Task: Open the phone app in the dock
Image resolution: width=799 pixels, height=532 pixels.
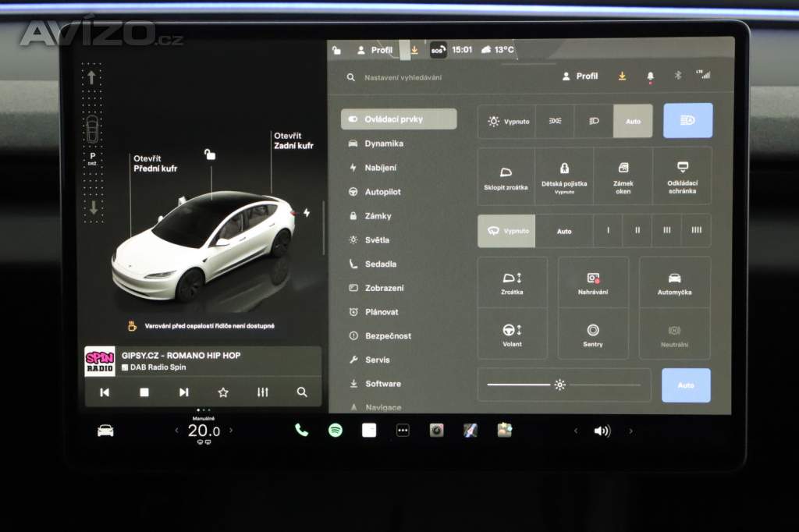Action: click(301, 429)
